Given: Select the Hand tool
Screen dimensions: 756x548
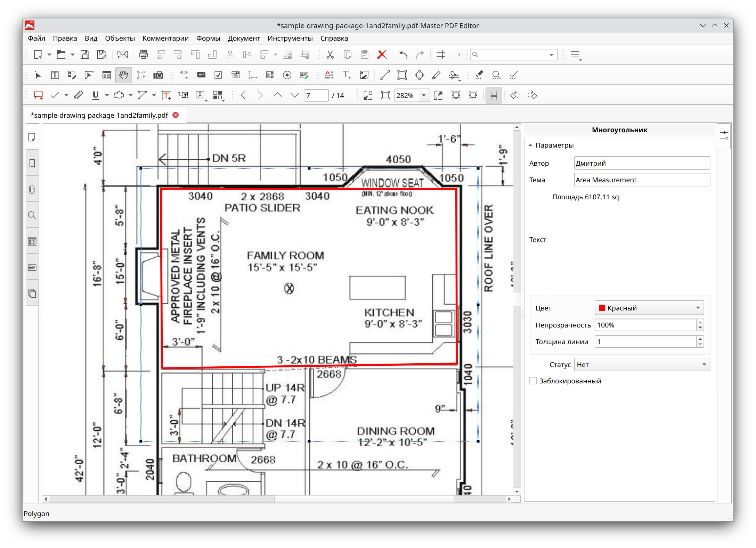Looking at the screenshot, I should coord(123,75).
